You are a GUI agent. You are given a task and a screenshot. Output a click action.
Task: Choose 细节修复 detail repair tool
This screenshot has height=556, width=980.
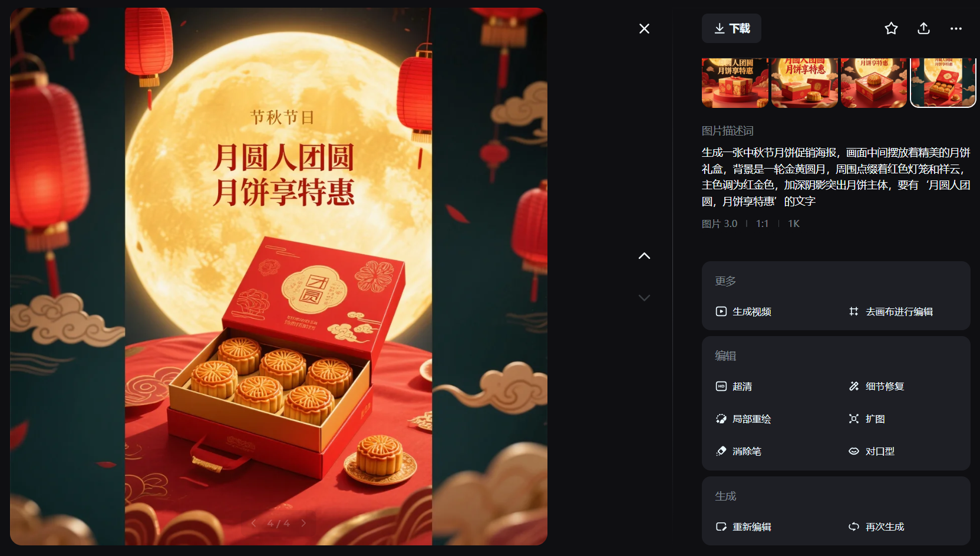click(876, 386)
